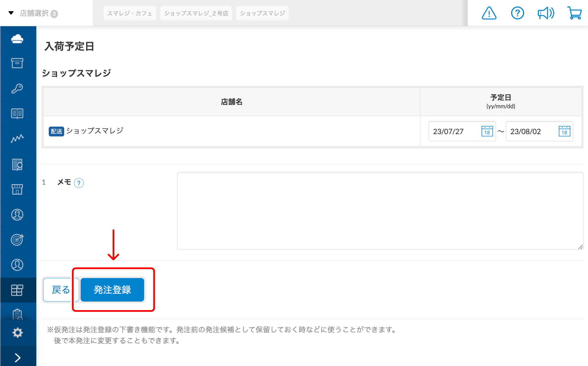Click inside the メモ text area
This screenshot has height=366, width=588.
(380, 211)
